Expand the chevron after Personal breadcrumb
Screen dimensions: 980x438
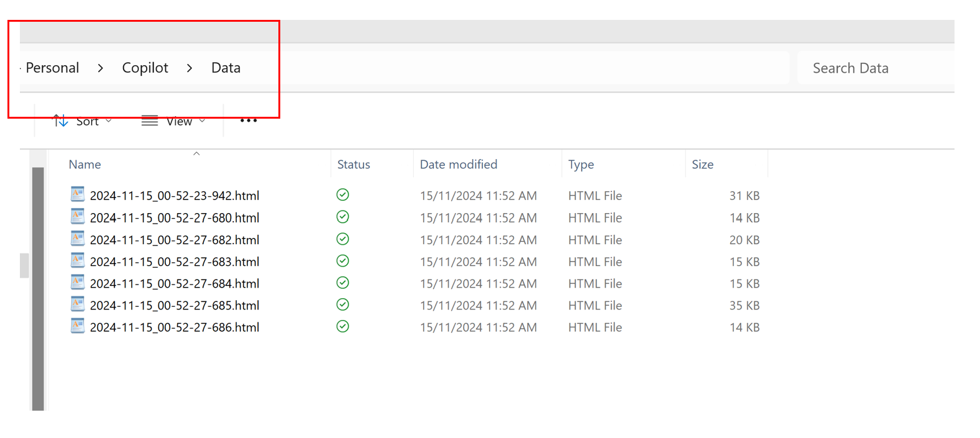click(x=101, y=68)
